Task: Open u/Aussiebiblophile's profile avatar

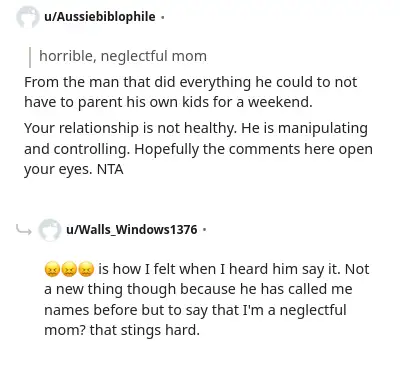Action: (x=27, y=17)
